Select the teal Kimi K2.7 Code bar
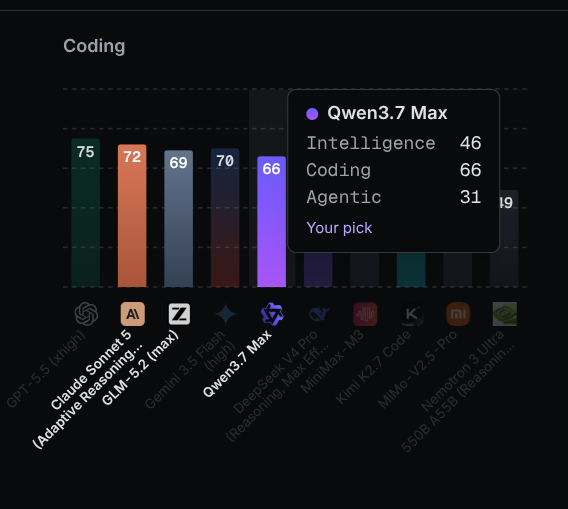 411,270
